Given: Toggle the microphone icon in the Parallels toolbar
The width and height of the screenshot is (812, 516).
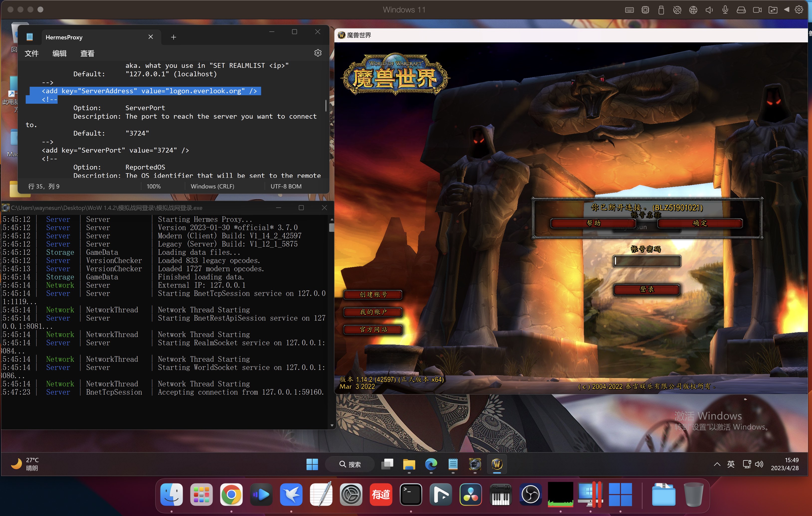Looking at the screenshot, I should pos(725,10).
